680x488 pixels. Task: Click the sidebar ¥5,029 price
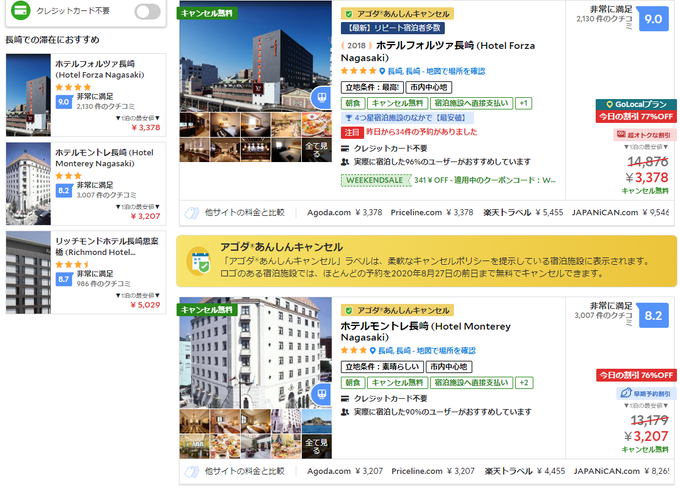tap(146, 305)
